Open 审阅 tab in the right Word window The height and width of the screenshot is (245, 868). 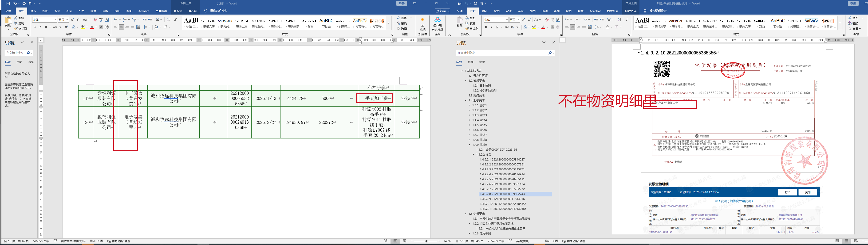(x=557, y=11)
